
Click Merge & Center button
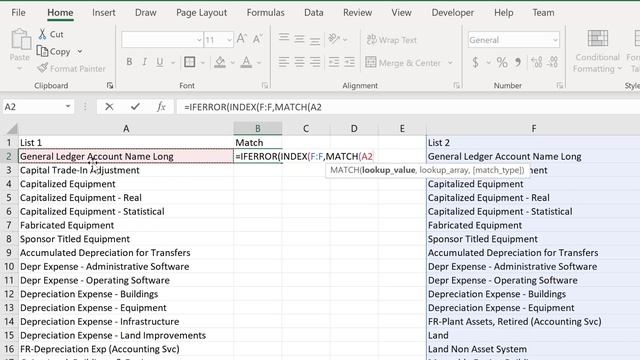pyautogui.click(x=403, y=62)
